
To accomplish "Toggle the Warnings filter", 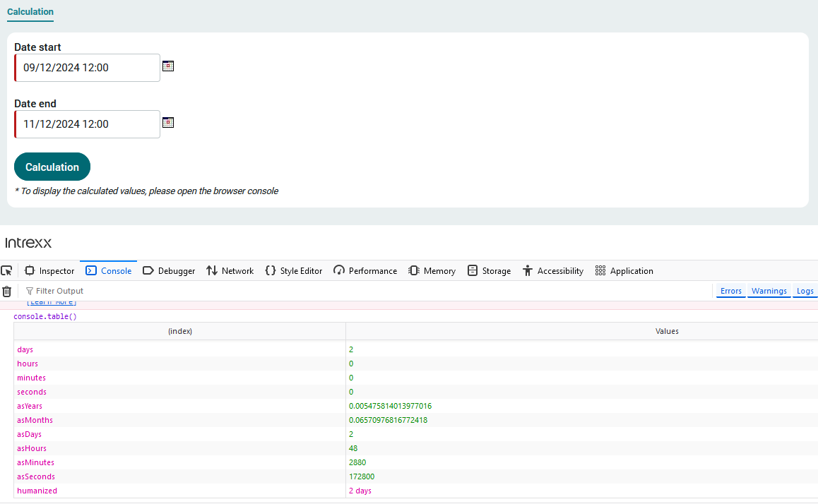I will [769, 291].
